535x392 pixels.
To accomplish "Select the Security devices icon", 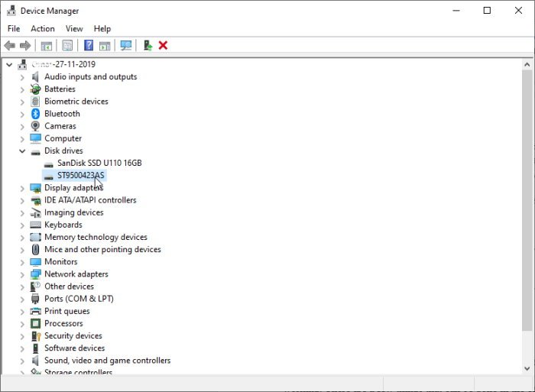I will point(36,335).
